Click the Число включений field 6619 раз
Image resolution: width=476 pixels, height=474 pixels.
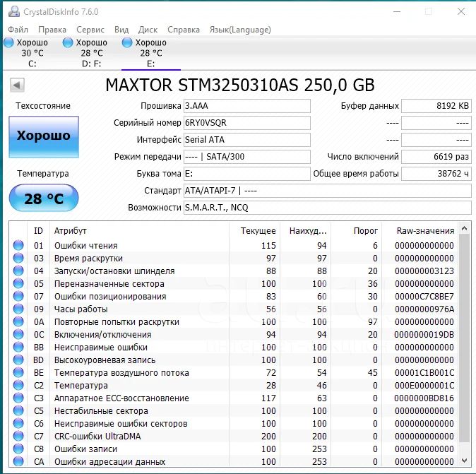(436, 157)
